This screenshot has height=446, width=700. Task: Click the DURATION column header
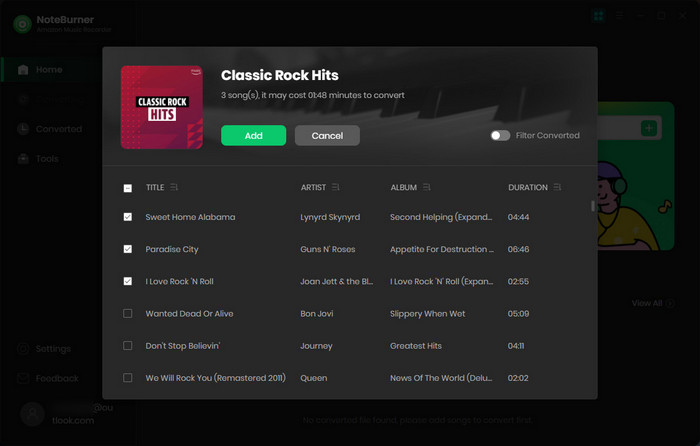coord(528,188)
